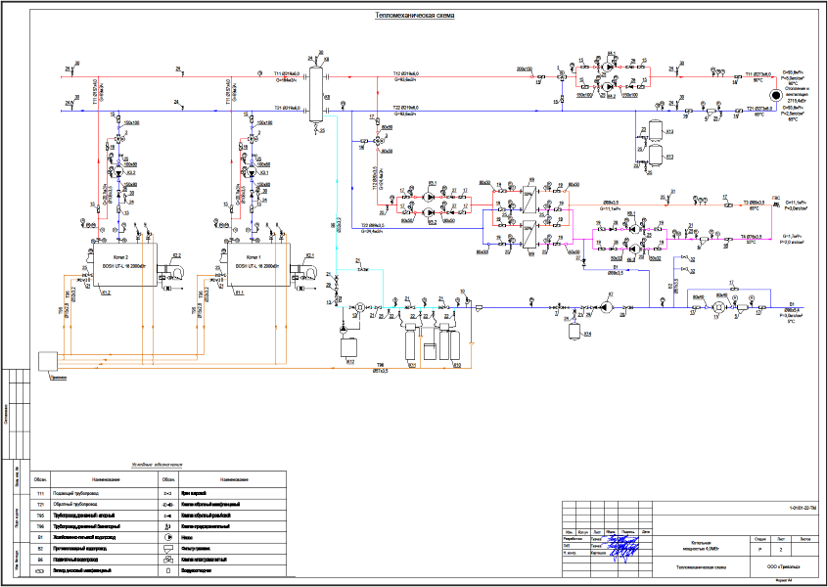Click the legend title «Условные обозначения»
Image resolution: width=828 pixels, height=587 pixels.
156,465
